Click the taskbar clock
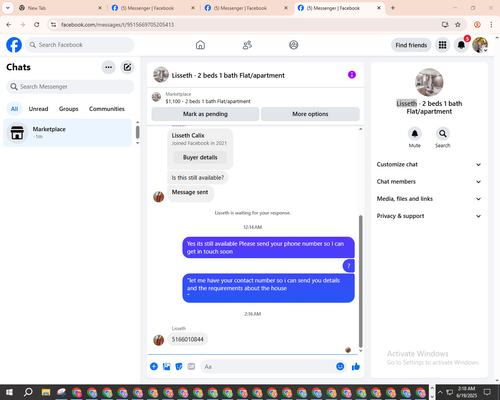 466,392
